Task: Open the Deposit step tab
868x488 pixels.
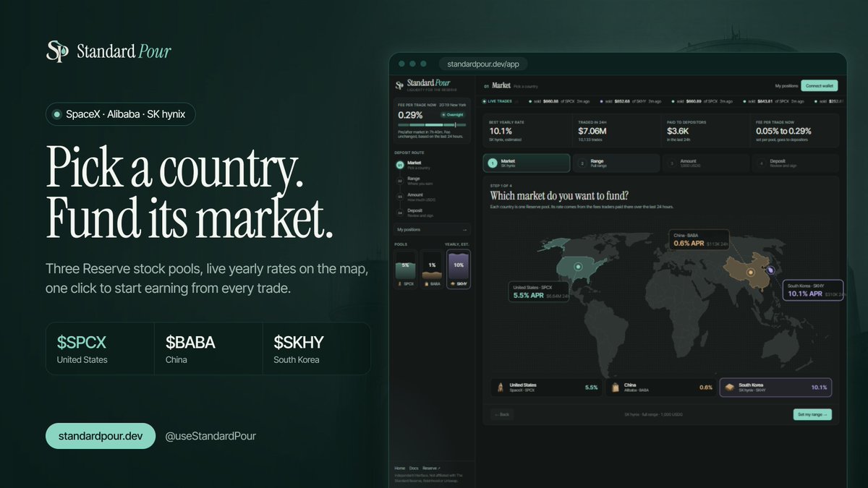Action: coord(796,163)
